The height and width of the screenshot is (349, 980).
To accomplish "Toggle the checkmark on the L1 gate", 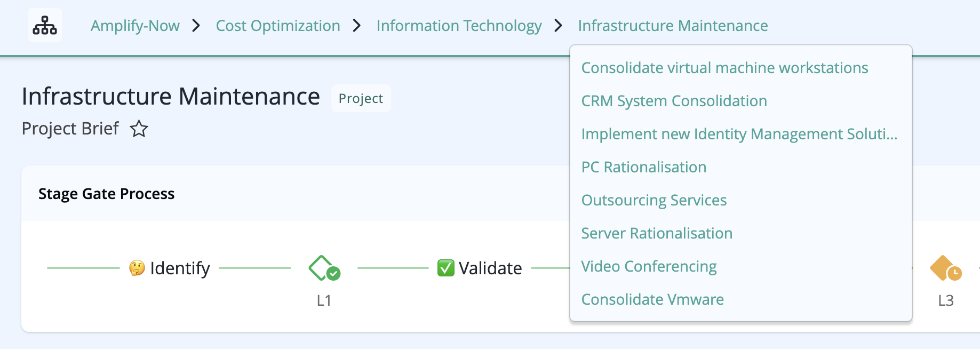I will (333, 273).
